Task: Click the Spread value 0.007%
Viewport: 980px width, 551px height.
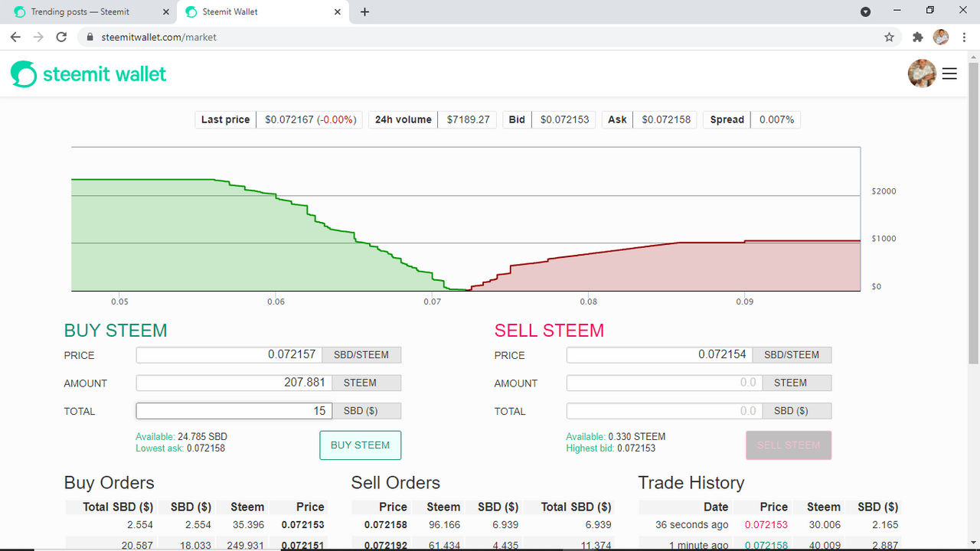Action: [776, 119]
